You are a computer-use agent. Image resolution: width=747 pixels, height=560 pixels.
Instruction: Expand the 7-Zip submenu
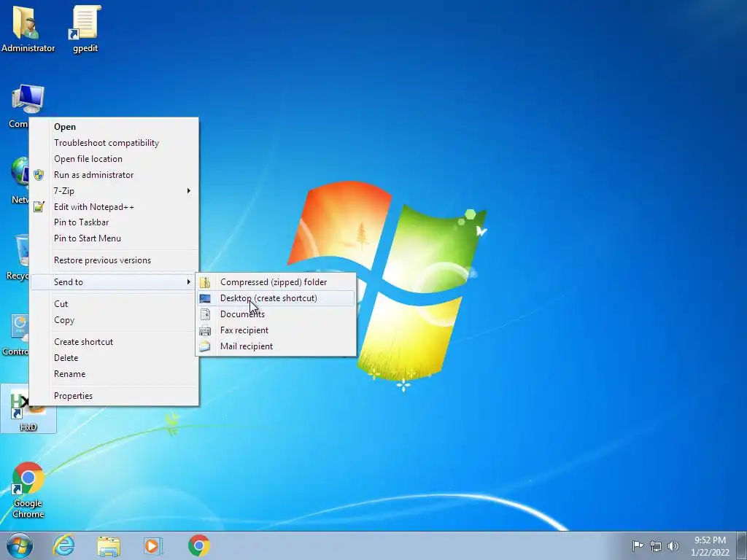tap(115, 191)
